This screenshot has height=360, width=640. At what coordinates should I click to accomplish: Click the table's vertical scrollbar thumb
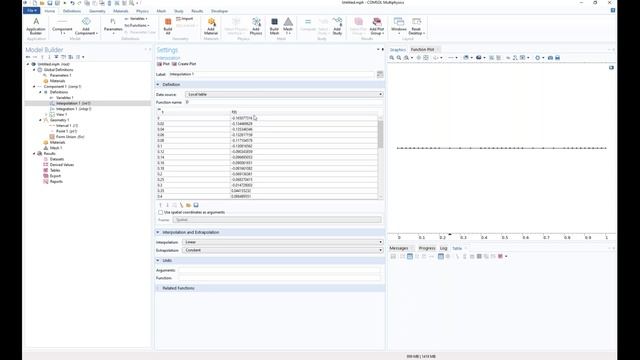click(x=380, y=134)
